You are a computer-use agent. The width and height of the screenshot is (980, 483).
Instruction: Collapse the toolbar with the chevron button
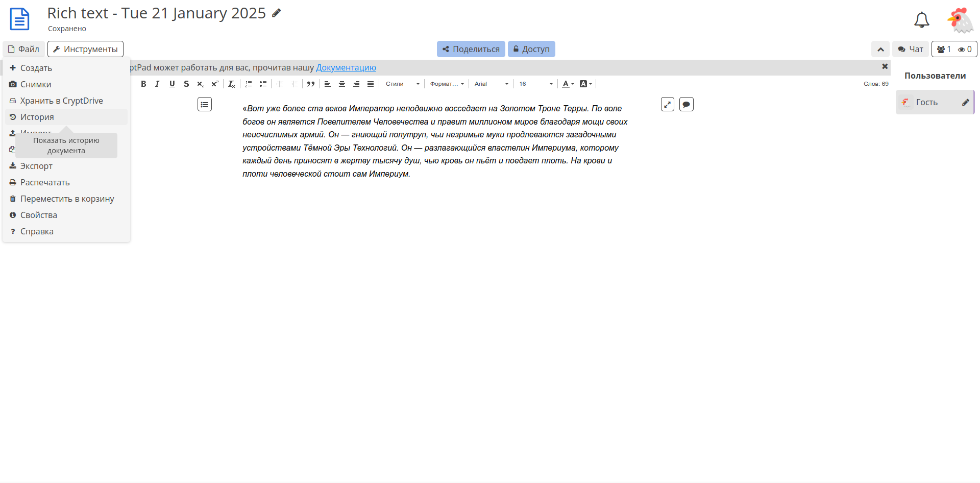[x=880, y=49]
